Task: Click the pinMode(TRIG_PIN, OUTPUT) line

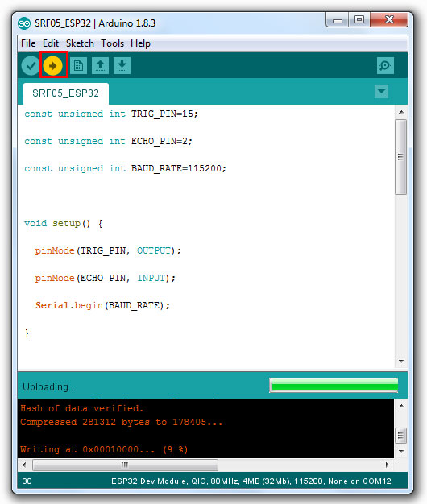Action: click(108, 250)
